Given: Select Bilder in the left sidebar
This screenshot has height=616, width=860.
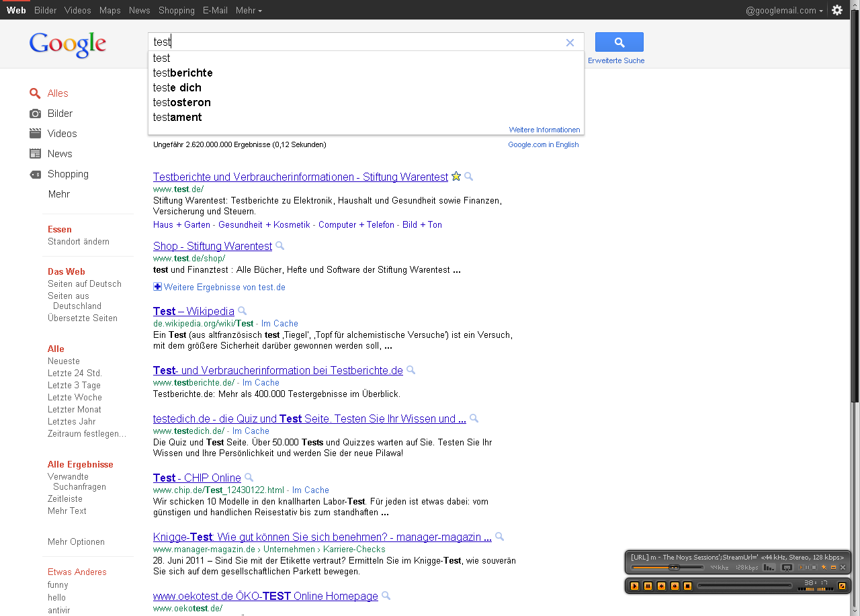Looking at the screenshot, I should click(x=60, y=114).
